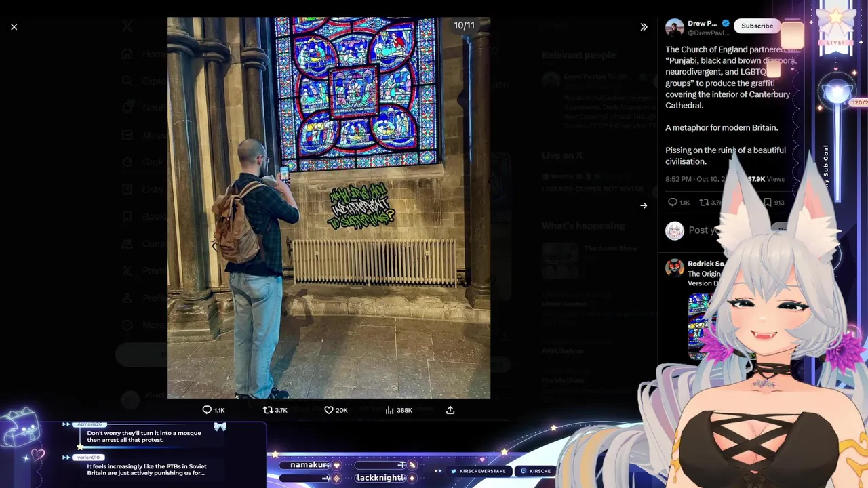868x488 pixels.
Task: Open the Drew P... display name link
Action: [703, 24]
